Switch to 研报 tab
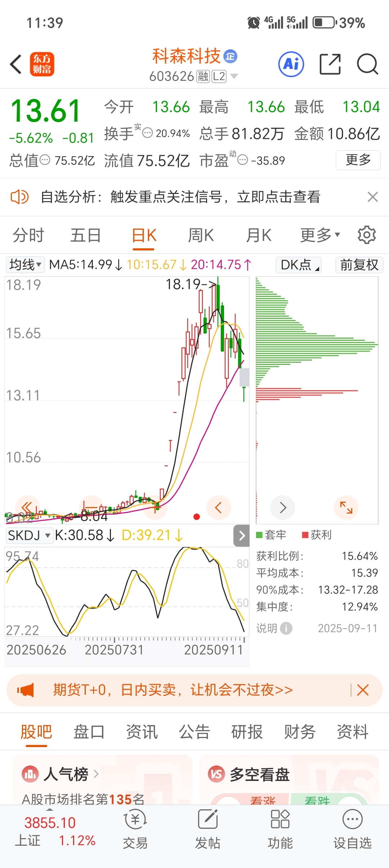This screenshot has width=389, height=868. click(247, 732)
